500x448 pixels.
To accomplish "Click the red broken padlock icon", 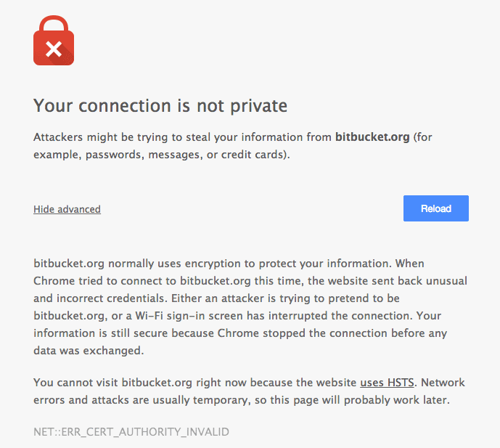I will tap(54, 40).
